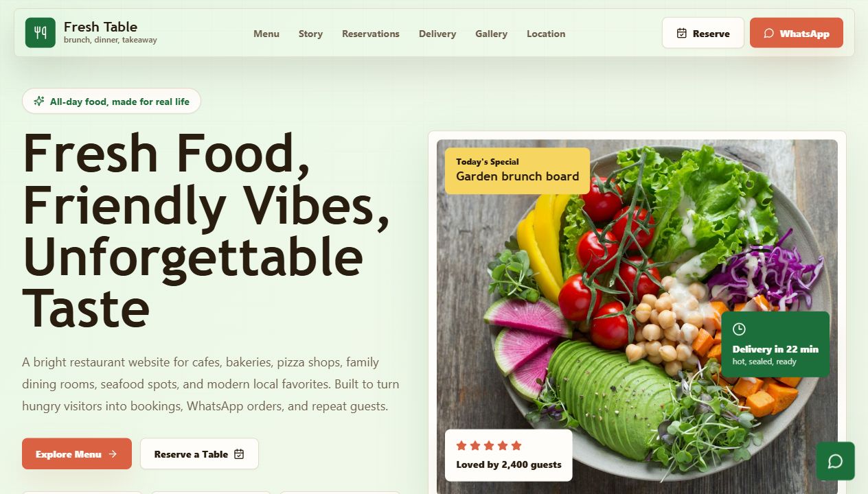Image resolution: width=868 pixels, height=494 pixels.
Task: Click the Loved by 2,400 guests card
Action: (x=508, y=455)
